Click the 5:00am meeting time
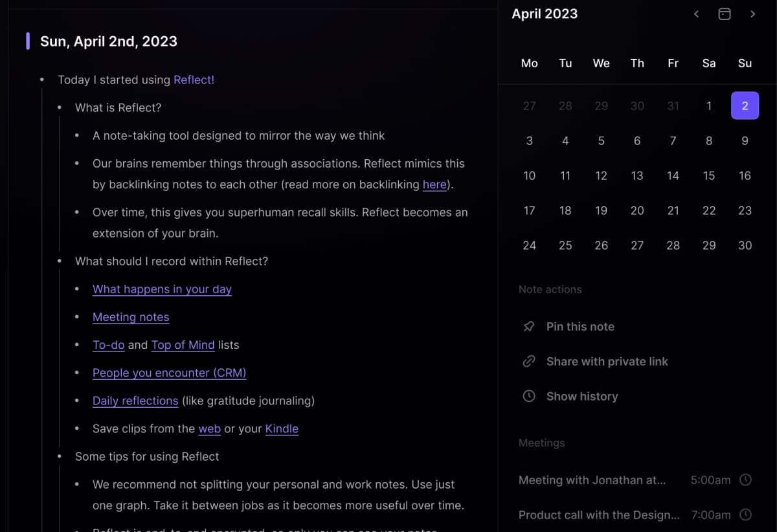Viewport: 777px width, 532px height. [x=710, y=480]
